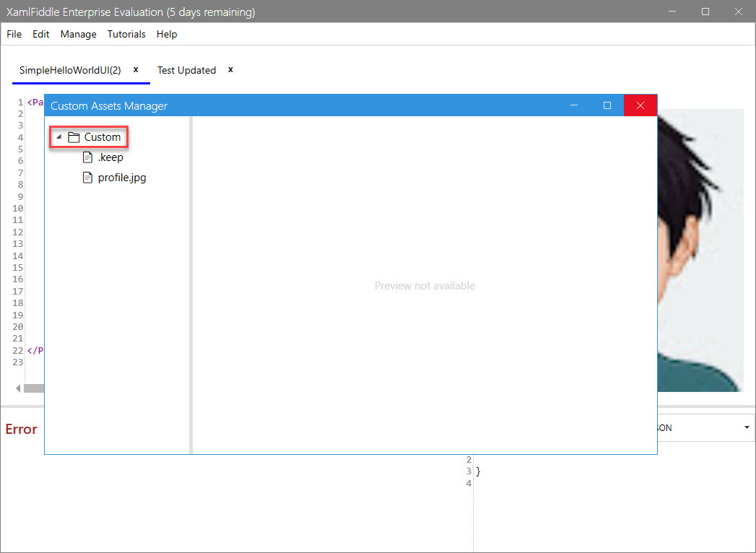Select the profile.jpg file
Screen dimensions: 756x553
tap(122, 178)
